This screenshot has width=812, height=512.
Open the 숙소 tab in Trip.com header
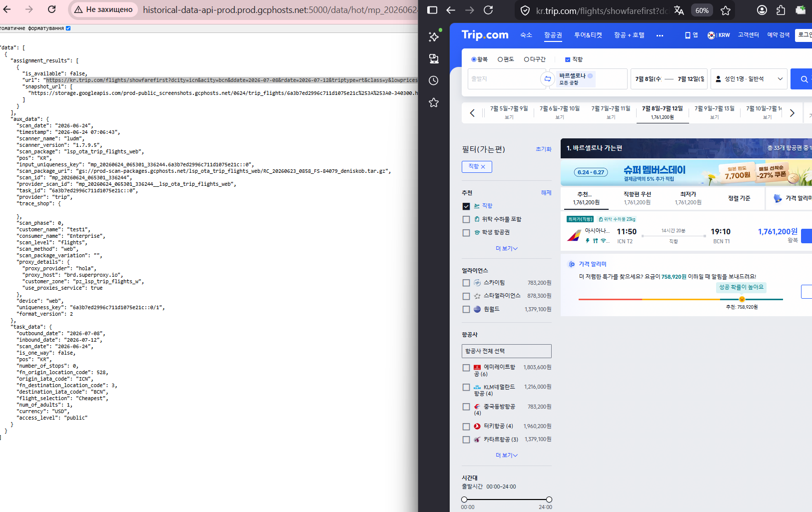[x=526, y=35]
